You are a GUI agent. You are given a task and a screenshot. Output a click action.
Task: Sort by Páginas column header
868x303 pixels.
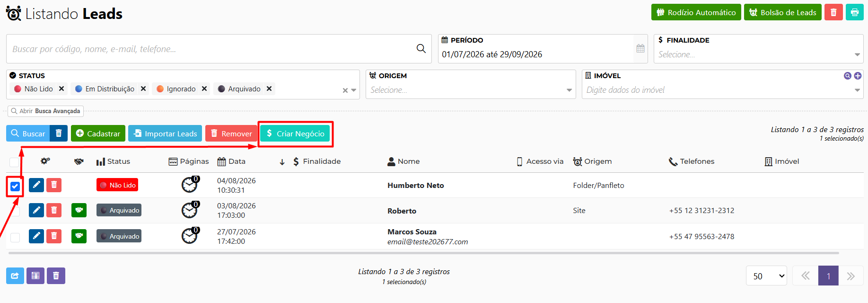pyautogui.click(x=189, y=161)
